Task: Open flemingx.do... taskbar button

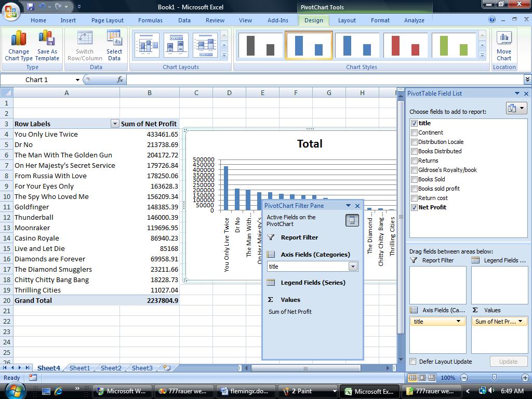Action: click(x=245, y=391)
